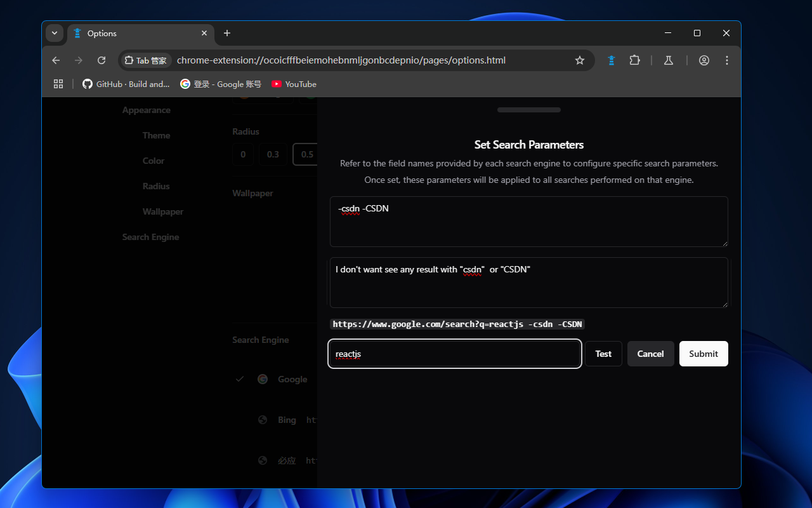Viewport: 812px width, 508px height.
Task: Go to Theme in sidebar
Action: tap(156, 135)
